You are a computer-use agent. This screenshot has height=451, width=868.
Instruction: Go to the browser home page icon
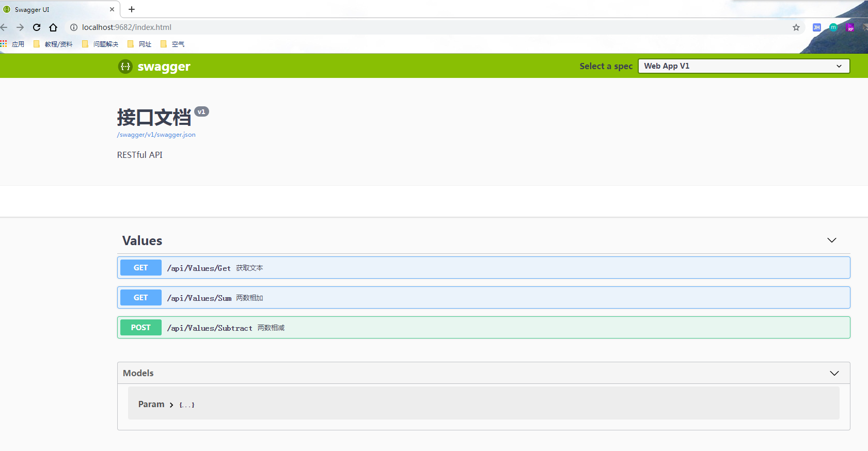tap(53, 27)
